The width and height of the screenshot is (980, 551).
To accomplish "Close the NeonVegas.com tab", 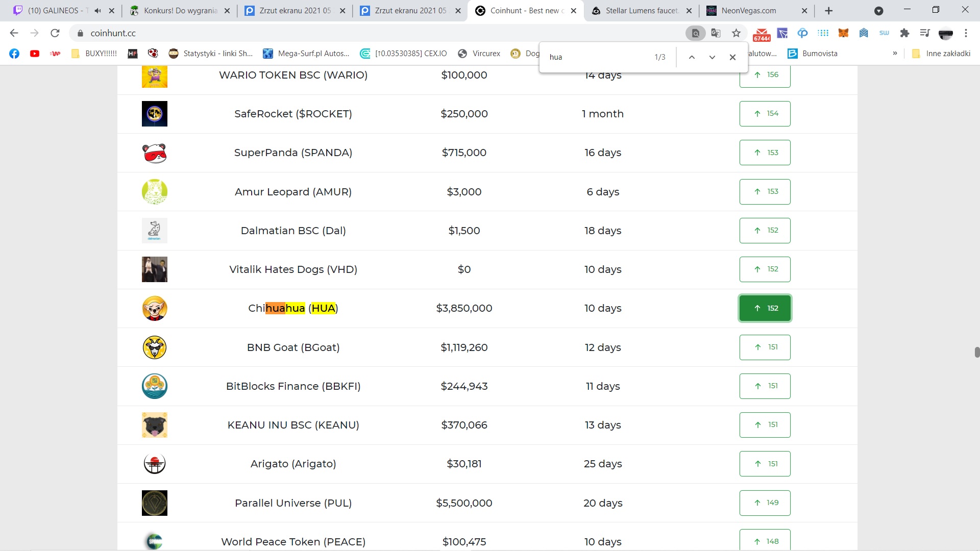I will (804, 11).
